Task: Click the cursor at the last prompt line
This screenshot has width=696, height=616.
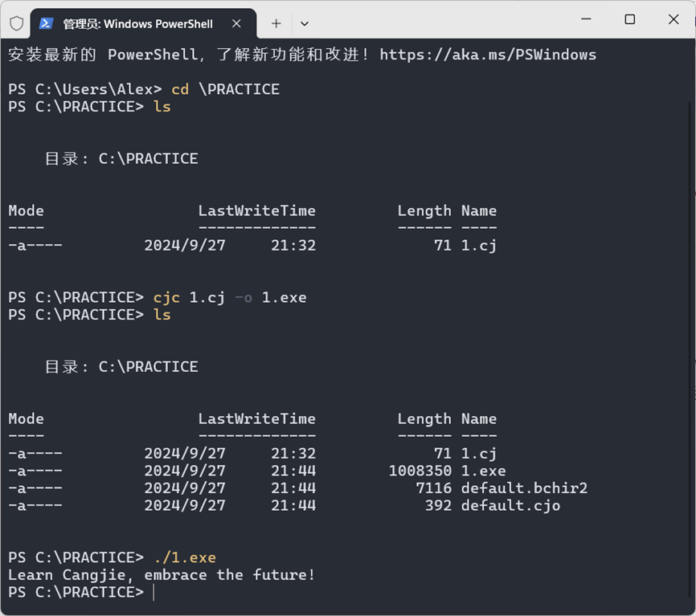Action: (x=154, y=593)
